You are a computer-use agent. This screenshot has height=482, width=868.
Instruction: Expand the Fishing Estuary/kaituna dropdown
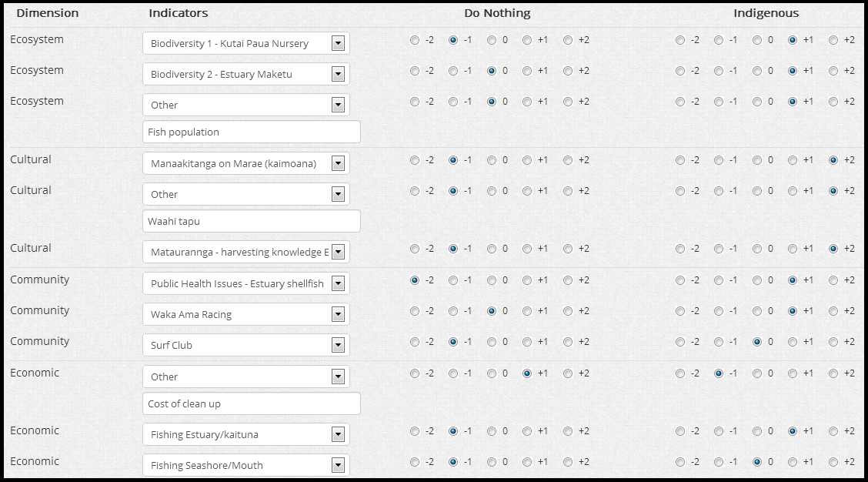[x=246, y=434]
